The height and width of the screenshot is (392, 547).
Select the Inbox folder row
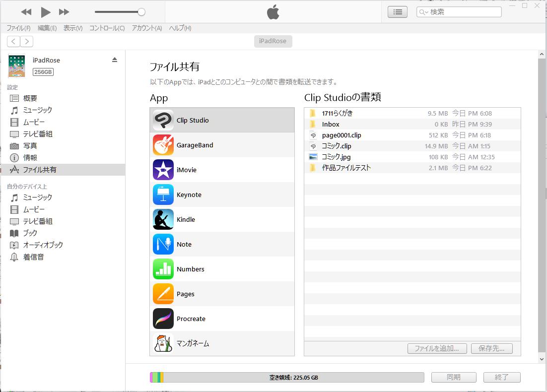[x=412, y=124]
